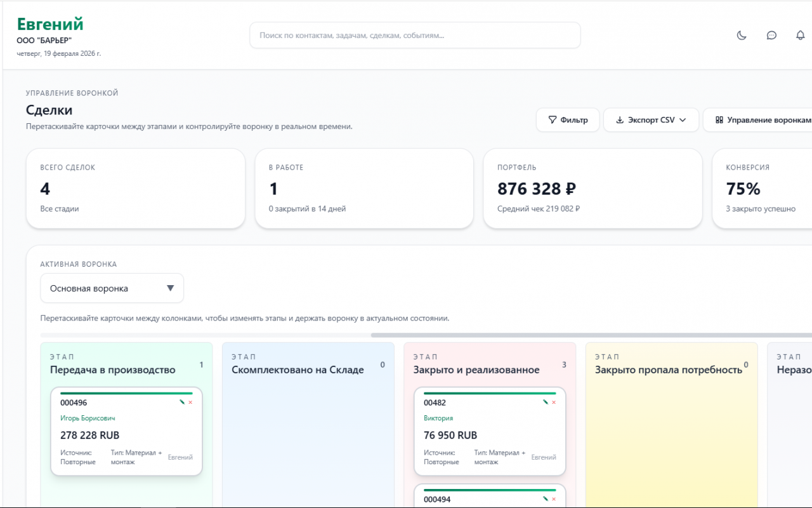Click deal number 000496

[74, 403]
